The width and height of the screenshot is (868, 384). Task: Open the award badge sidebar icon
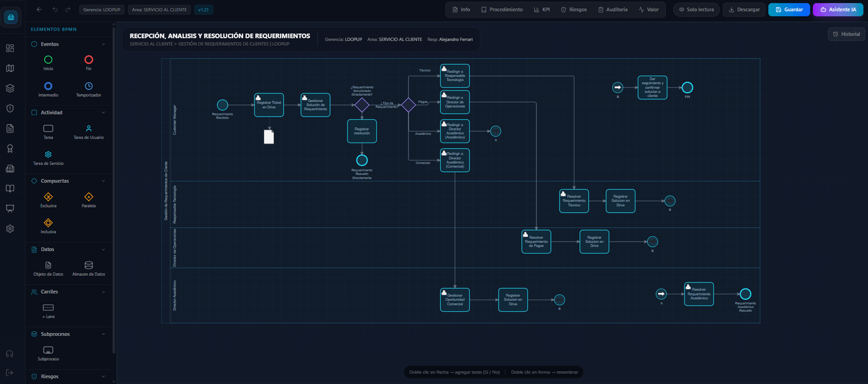point(10,148)
